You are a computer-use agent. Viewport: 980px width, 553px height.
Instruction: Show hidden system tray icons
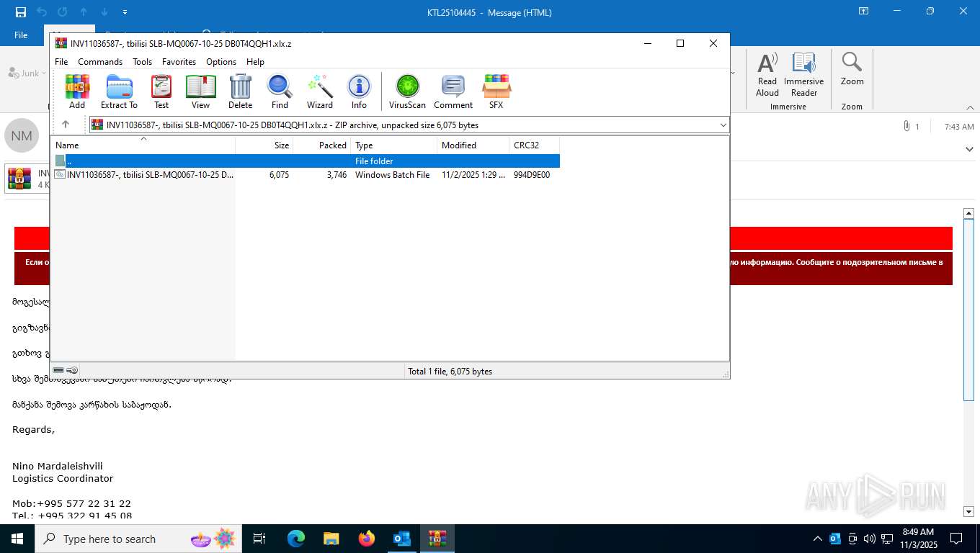[x=817, y=539]
